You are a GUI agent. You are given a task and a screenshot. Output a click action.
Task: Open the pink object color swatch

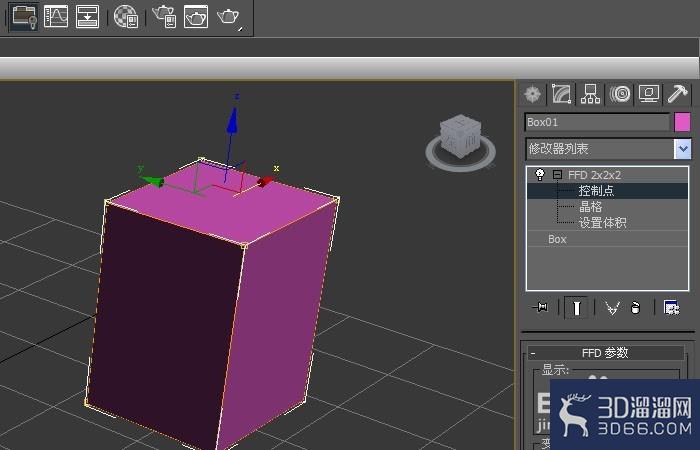(682, 122)
